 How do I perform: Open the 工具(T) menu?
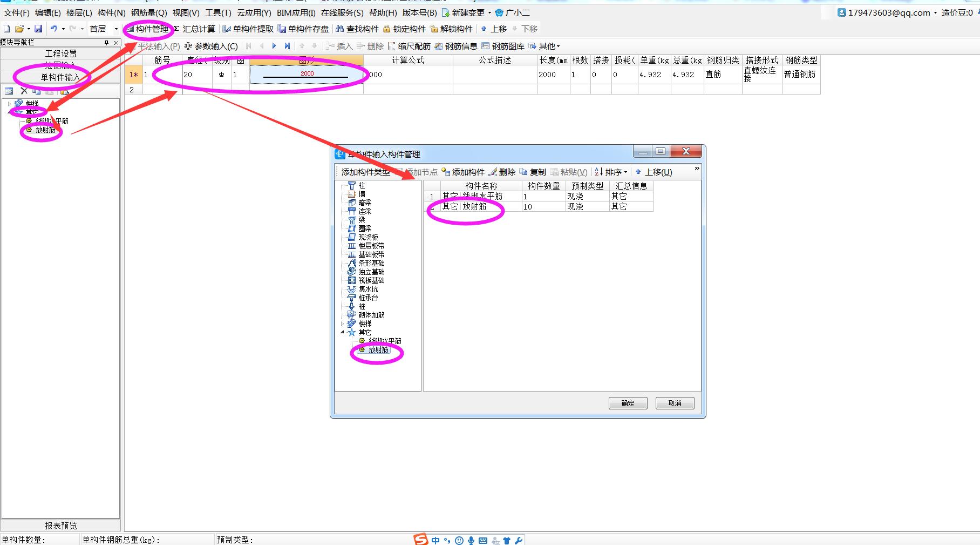click(x=218, y=12)
